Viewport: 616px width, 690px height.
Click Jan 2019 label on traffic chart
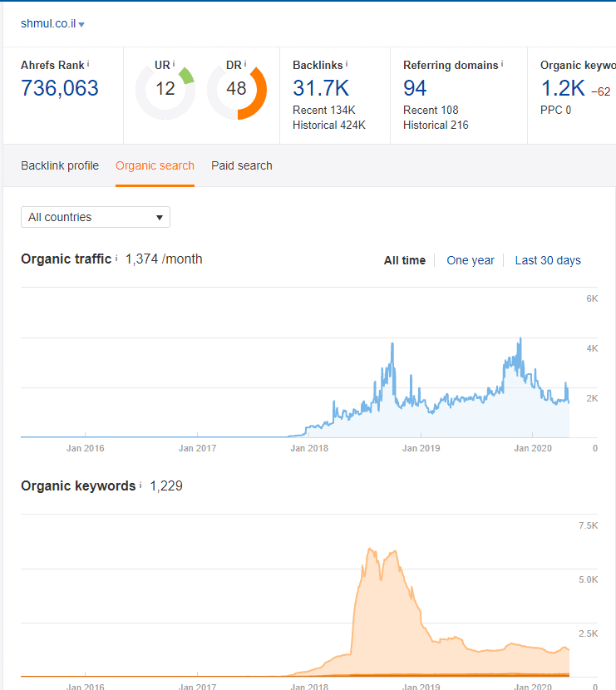point(421,448)
